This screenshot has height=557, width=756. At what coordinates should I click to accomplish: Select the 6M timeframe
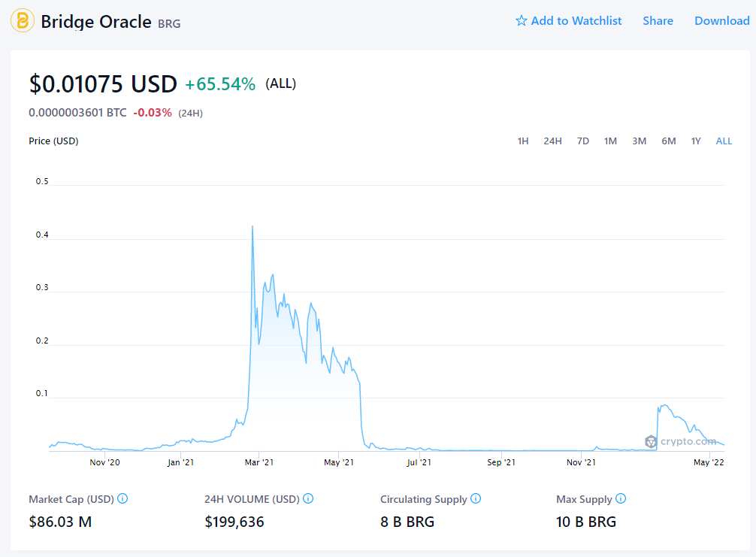(668, 141)
